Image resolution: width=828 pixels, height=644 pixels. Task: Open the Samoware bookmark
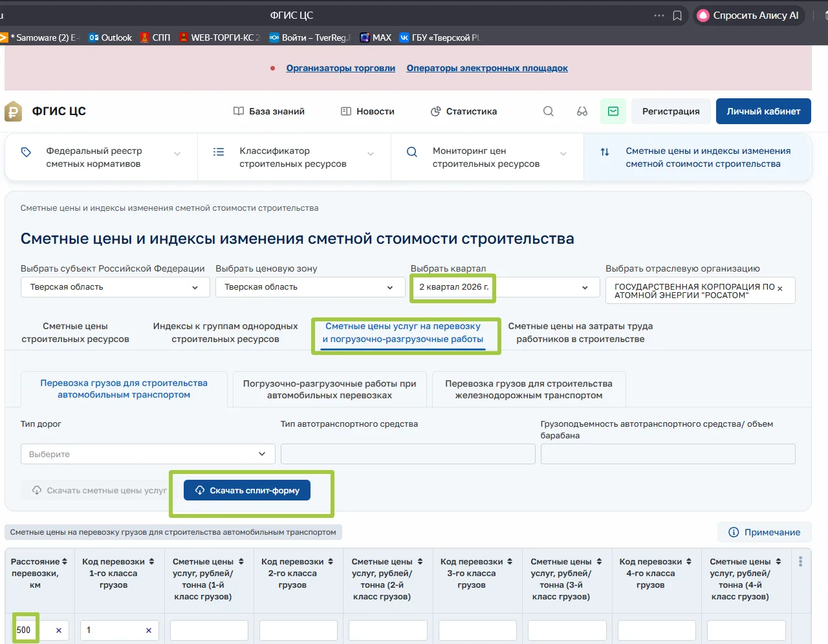click(x=39, y=38)
